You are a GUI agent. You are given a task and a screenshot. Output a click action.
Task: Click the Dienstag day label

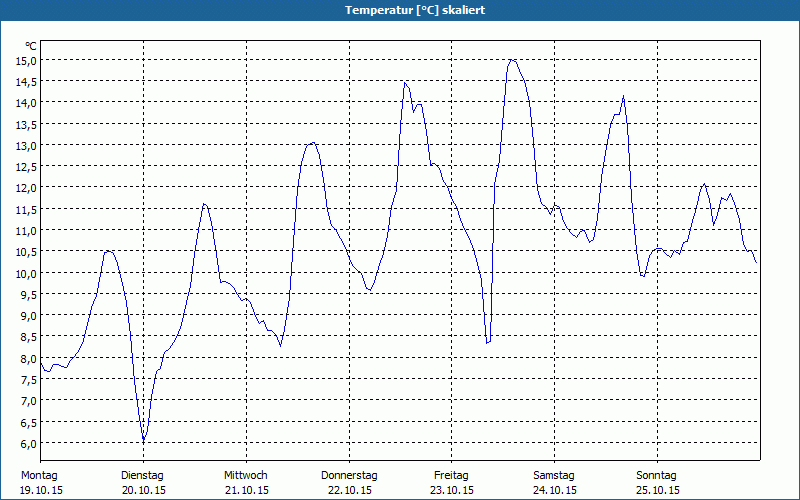[x=142, y=476]
